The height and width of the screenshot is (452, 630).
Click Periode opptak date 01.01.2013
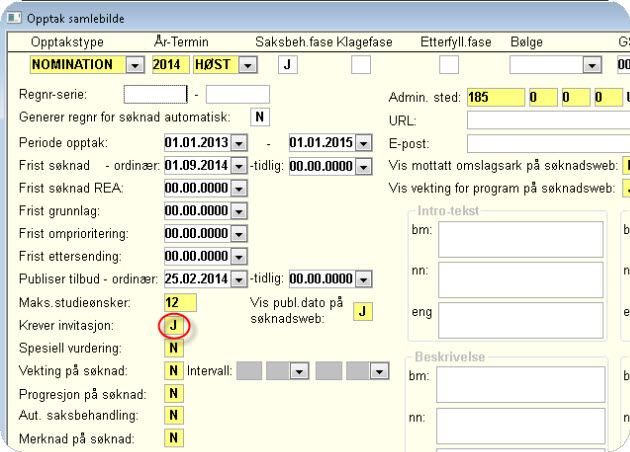(197, 143)
